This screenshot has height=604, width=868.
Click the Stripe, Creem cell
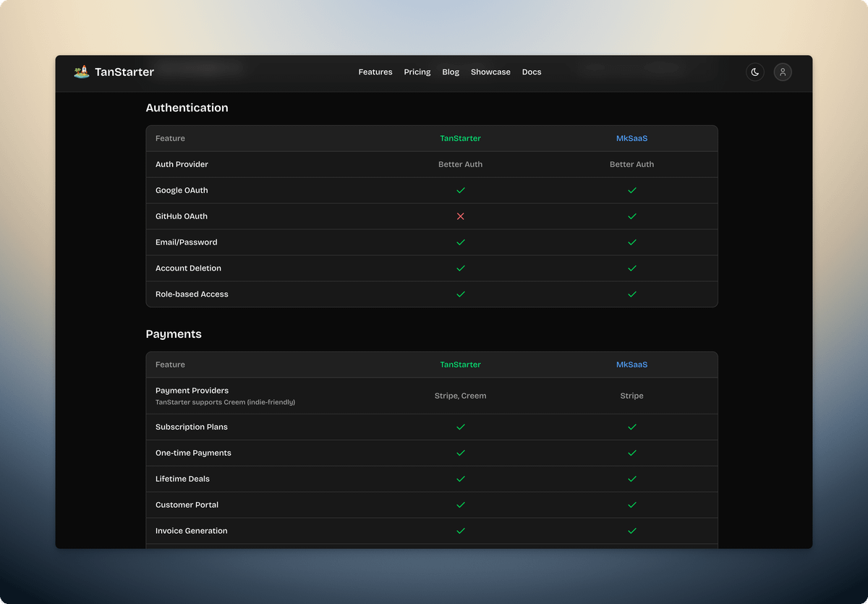pos(461,396)
